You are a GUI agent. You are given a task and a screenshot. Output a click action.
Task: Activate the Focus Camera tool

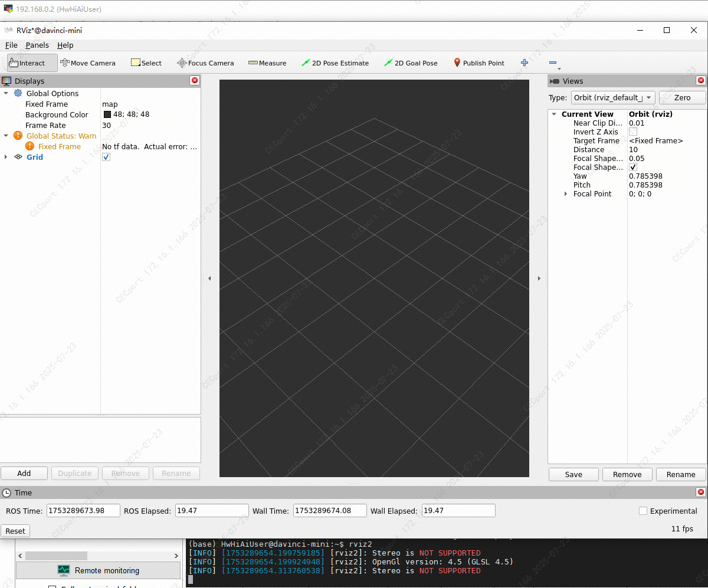click(205, 63)
